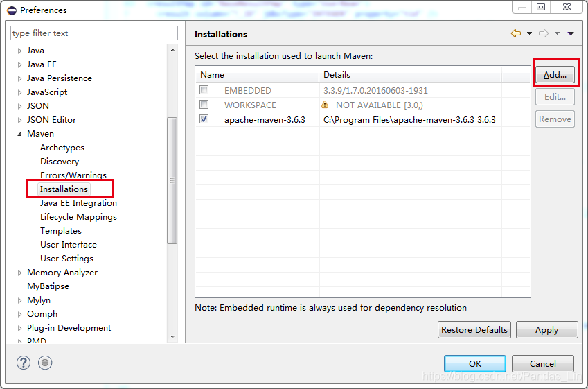Click the Eclipse icon in the title bar
This screenshot has width=588, height=389.
click(x=12, y=10)
